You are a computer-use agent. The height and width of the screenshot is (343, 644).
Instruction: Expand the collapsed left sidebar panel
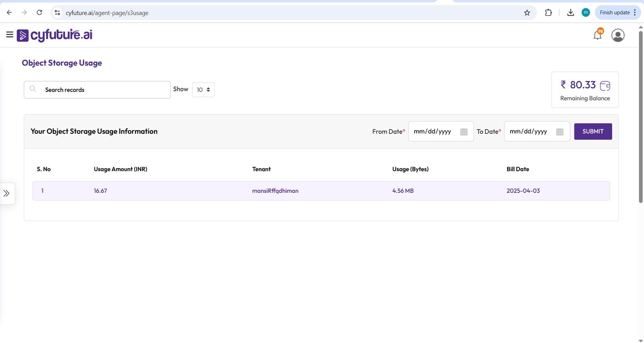pyautogui.click(x=7, y=193)
